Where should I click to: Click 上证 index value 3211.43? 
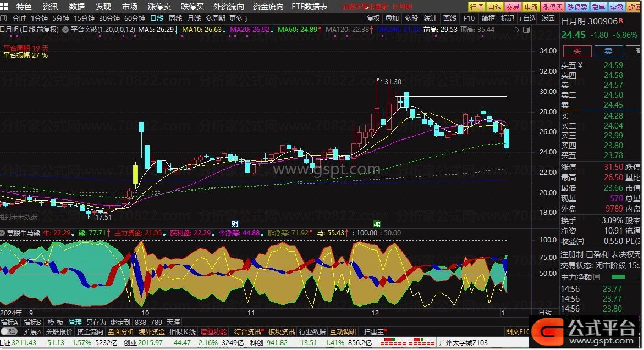click(x=24, y=343)
